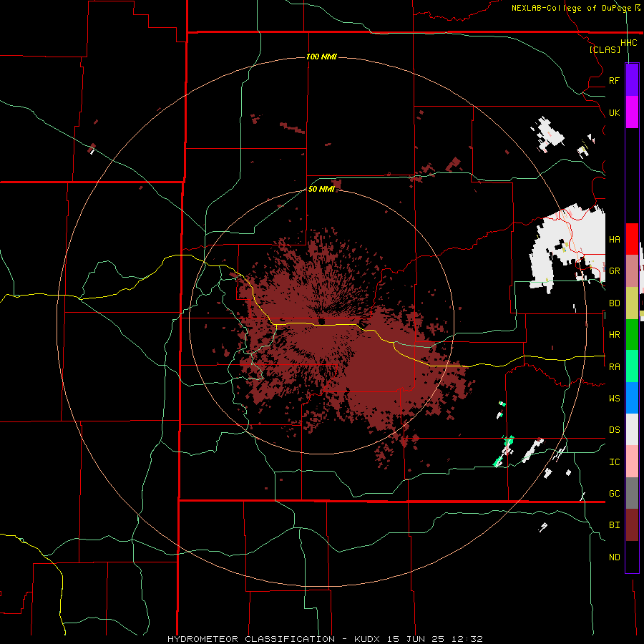Click the DS legend label

tap(614, 430)
